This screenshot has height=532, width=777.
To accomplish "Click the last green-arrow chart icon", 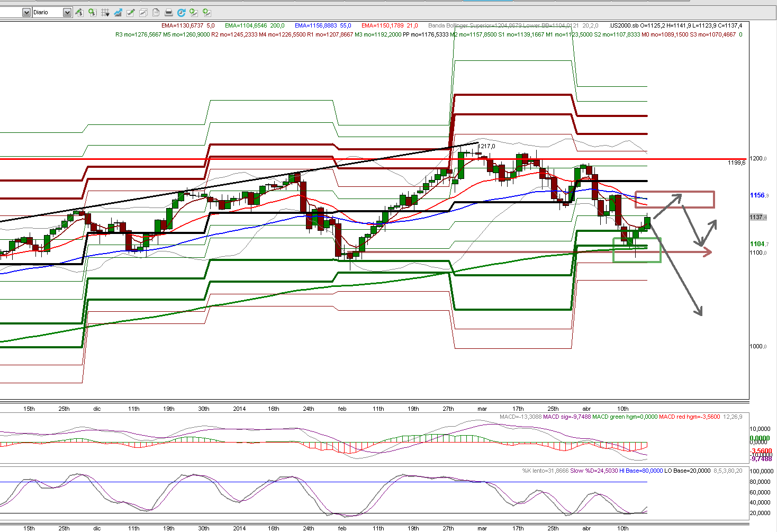I will [207, 12].
